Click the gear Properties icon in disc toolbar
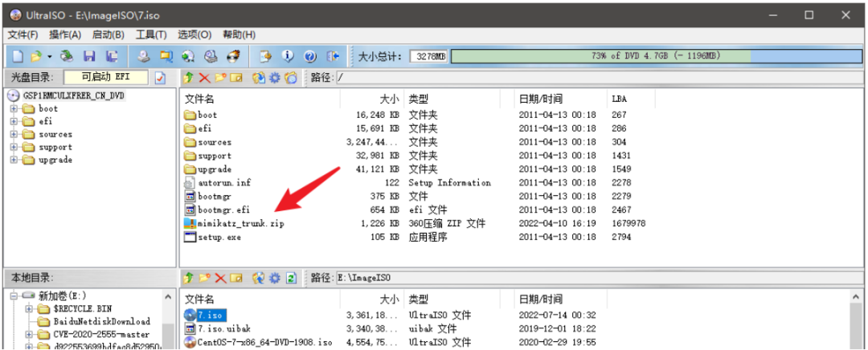The width and height of the screenshot is (868, 350). [x=275, y=78]
